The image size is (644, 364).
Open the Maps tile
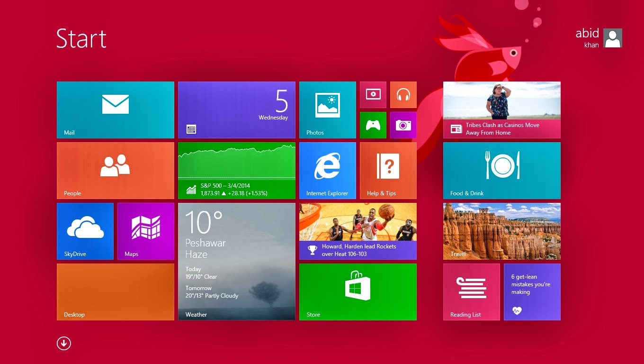pyautogui.click(x=146, y=231)
